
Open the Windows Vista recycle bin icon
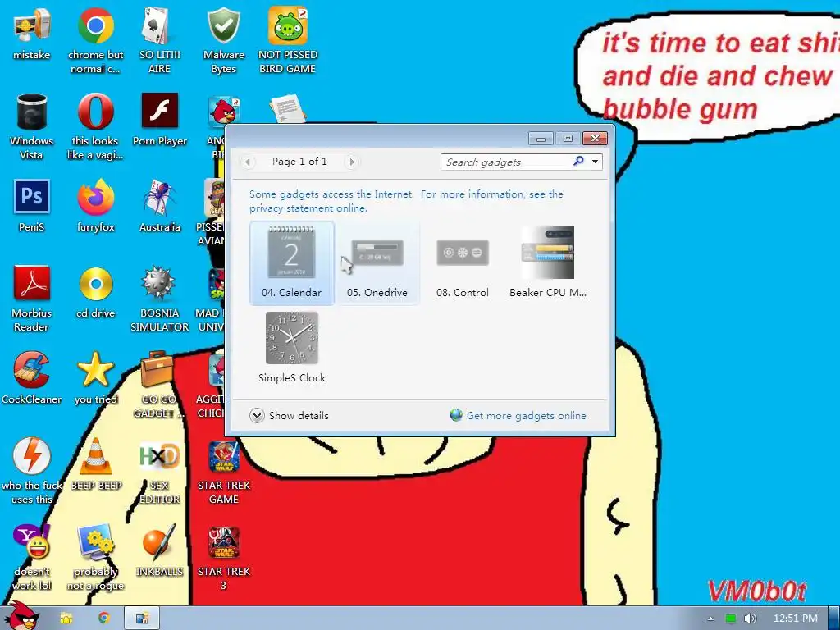pyautogui.click(x=32, y=127)
